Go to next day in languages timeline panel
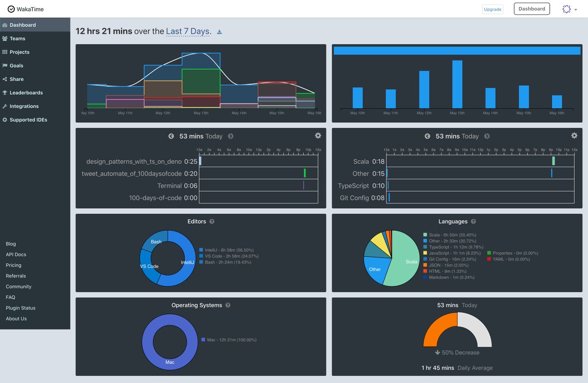 coord(487,136)
